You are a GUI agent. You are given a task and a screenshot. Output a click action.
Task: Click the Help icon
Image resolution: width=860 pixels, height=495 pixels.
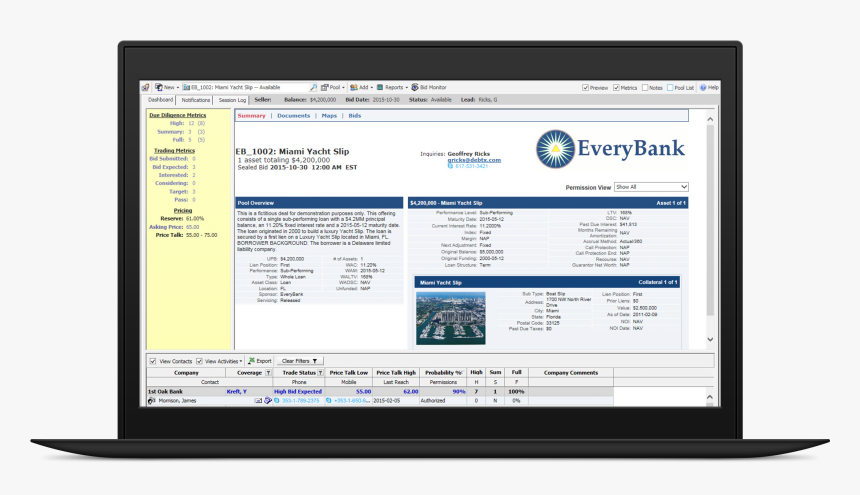click(x=703, y=88)
